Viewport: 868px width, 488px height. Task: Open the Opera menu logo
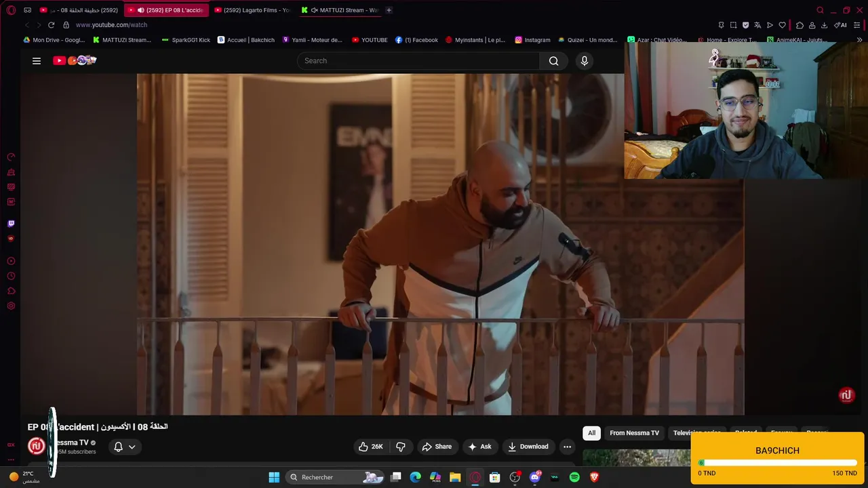(11, 10)
